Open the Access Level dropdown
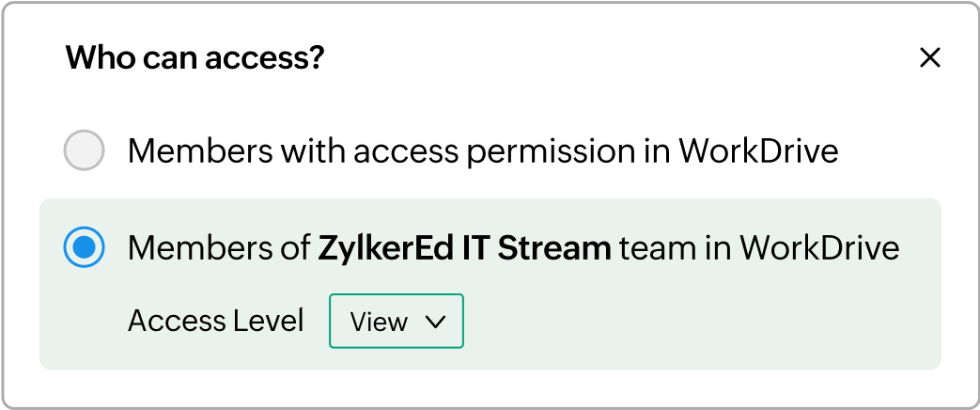This screenshot has height=410, width=980. tap(396, 322)
